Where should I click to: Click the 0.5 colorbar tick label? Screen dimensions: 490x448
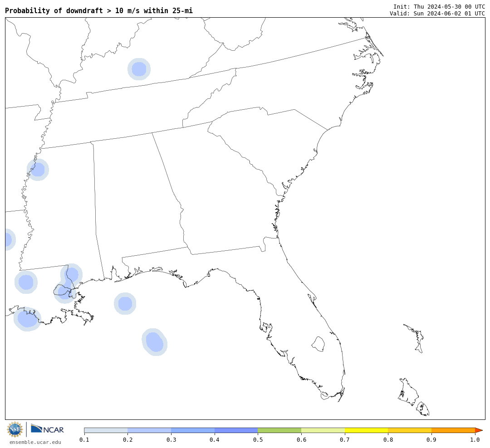[258, 440]
